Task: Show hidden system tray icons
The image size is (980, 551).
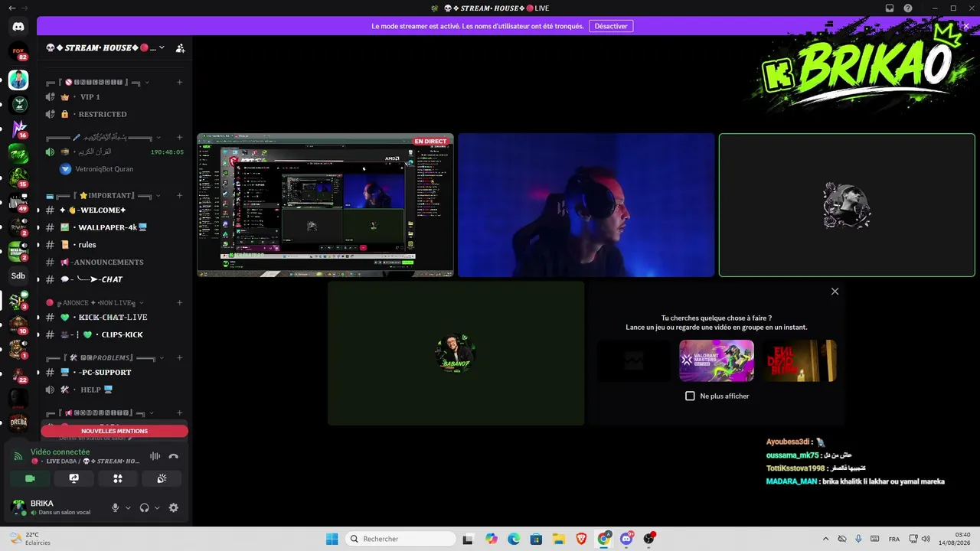Action: [x=826, y=539]
